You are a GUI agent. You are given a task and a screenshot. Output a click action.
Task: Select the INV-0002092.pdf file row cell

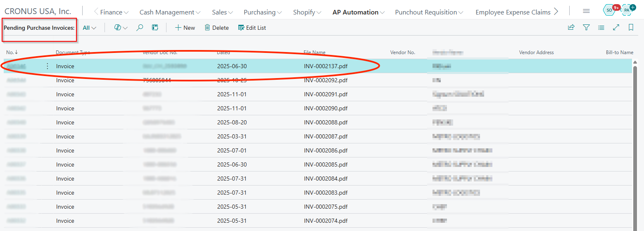(x=326, y=80)
